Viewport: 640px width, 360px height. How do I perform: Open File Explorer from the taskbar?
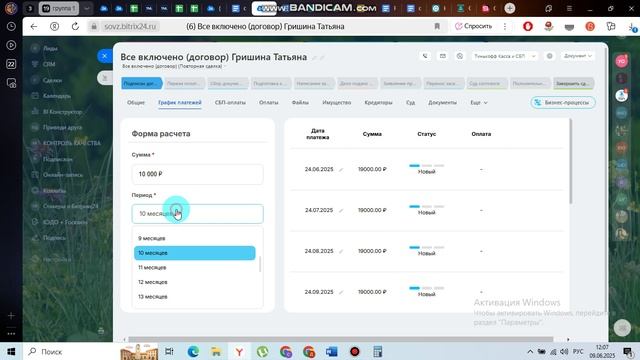point(216,351)
